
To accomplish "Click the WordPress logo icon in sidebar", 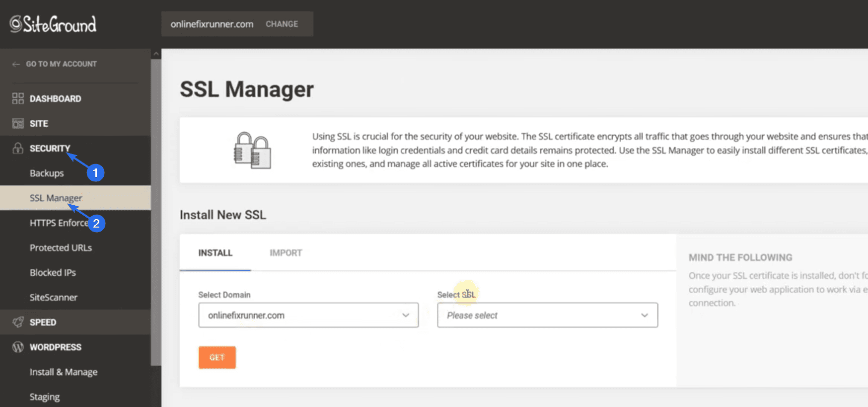I will 18,347.
